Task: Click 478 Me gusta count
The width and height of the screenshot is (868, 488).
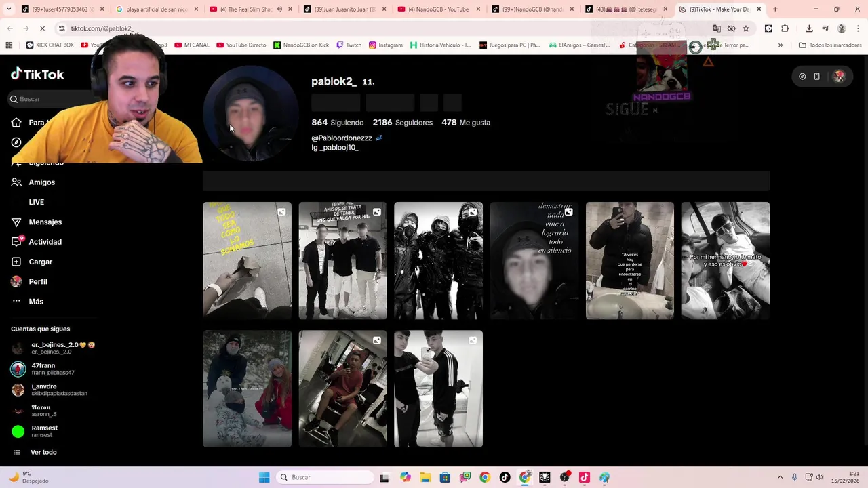Action: click(465, 123)
